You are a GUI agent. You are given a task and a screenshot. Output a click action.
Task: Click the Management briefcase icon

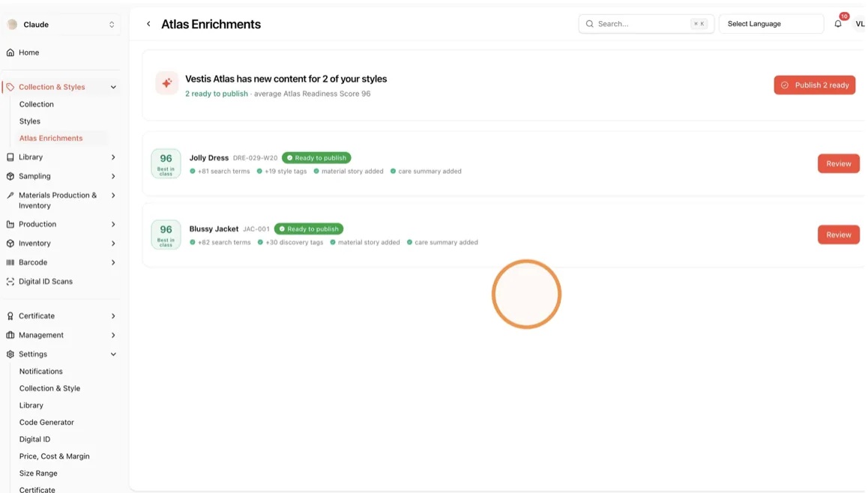point(10,336)
